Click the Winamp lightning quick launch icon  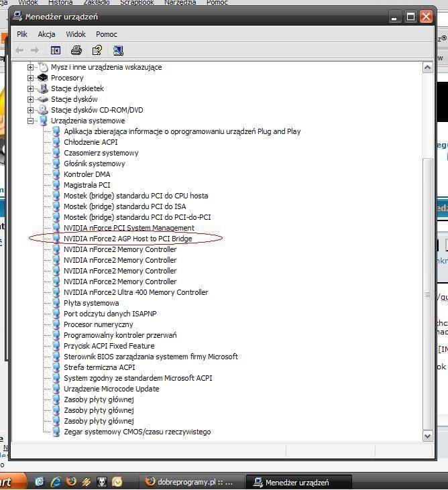click(87, 481)
